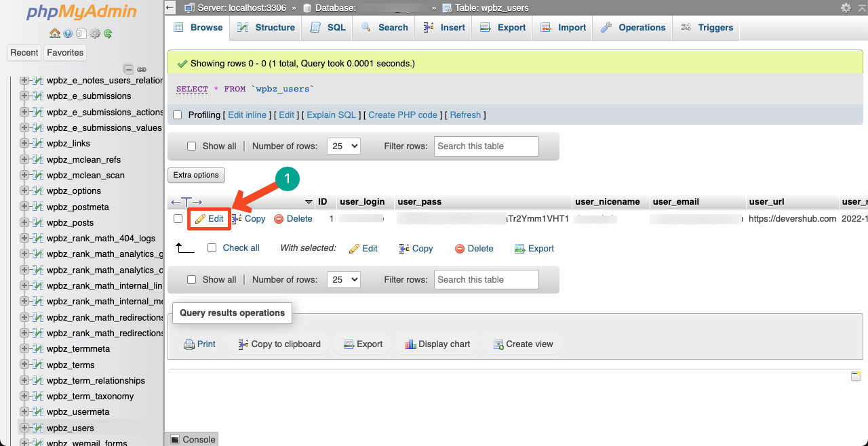Open the Export tab

pyautogui.click(x=502, y=28)
